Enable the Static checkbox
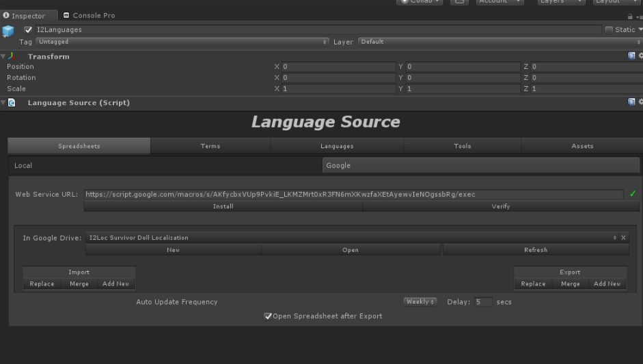Screen dimensions: 643x364 (x=609, y=30)
